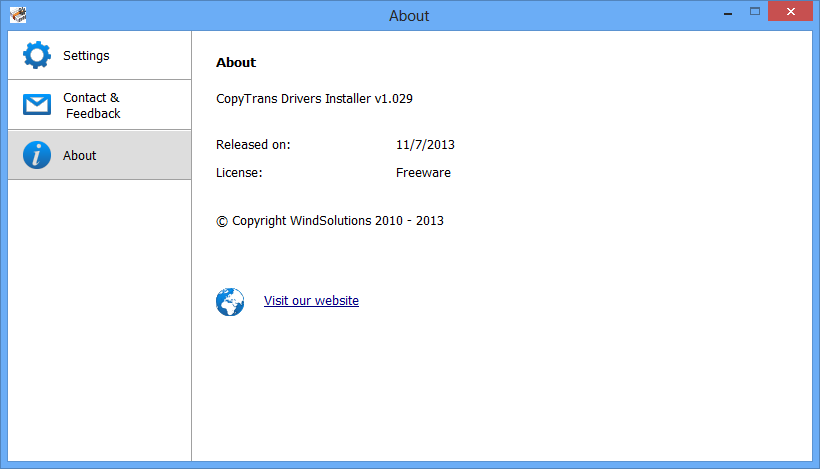
Task: Click the envelope Contact & Feedback icon
Action: point(37,105)
